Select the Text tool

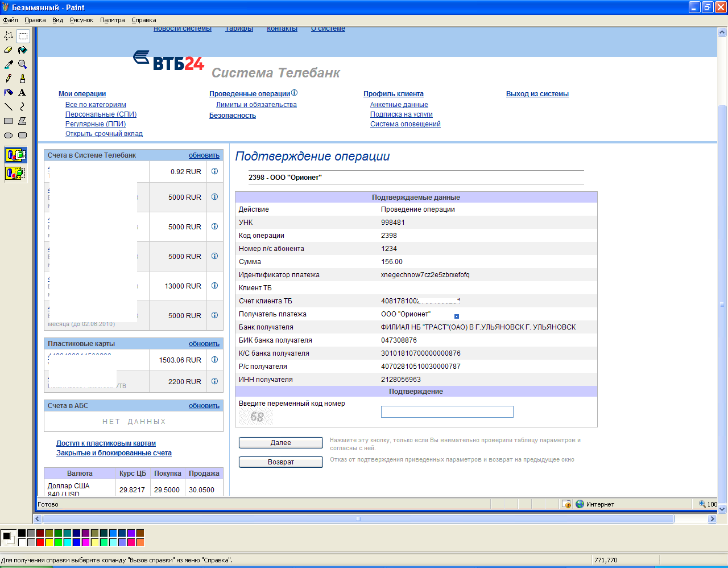coord(23,92)
